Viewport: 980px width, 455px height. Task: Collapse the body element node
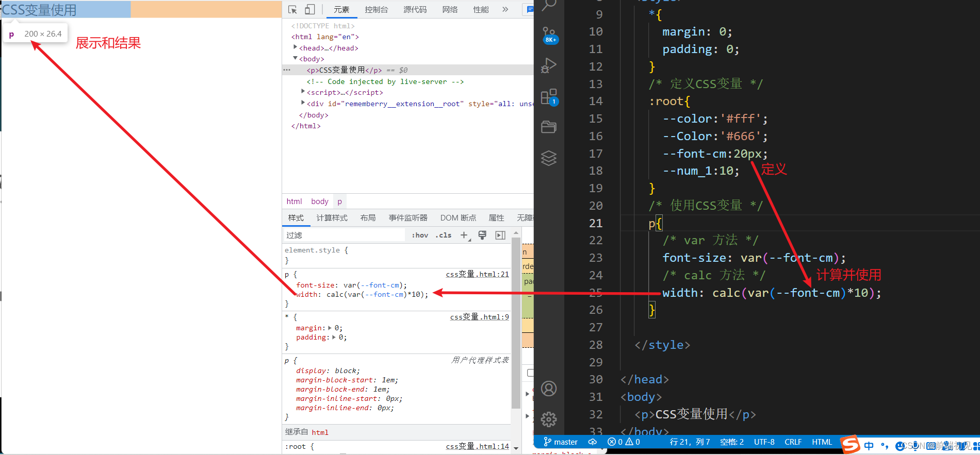tap(295, 58)
